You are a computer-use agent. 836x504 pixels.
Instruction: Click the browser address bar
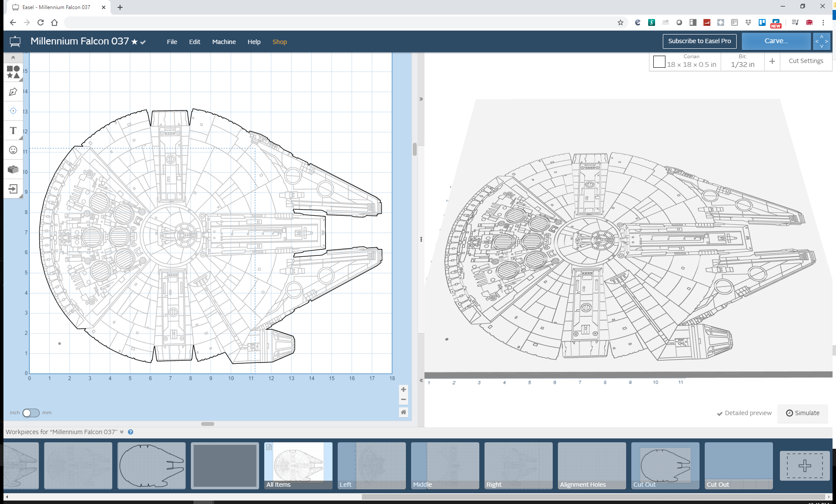(341, 22)
